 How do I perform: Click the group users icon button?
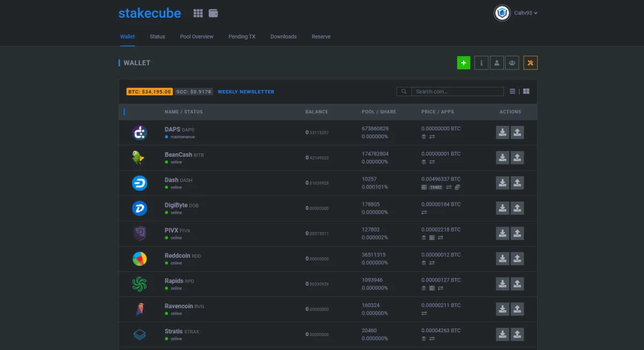(x=512, y=63)
